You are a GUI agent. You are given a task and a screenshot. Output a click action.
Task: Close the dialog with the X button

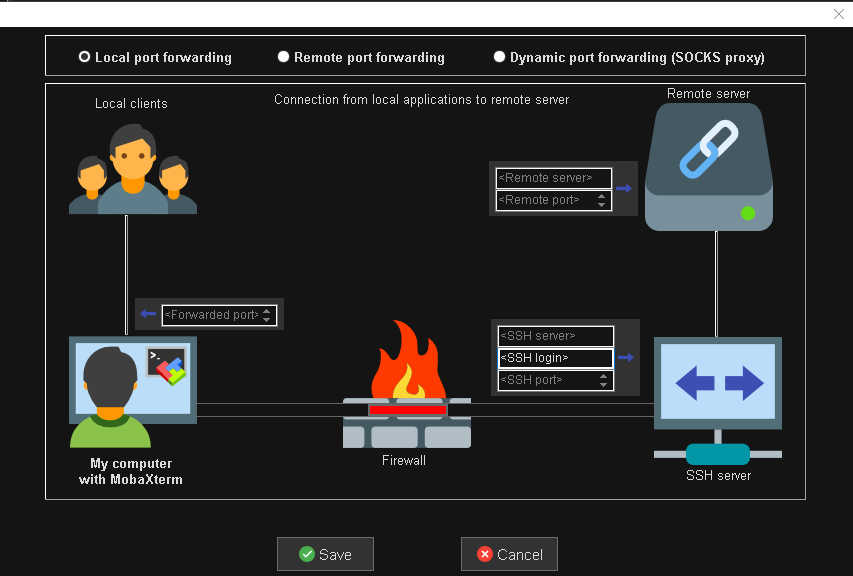(839, 14)
